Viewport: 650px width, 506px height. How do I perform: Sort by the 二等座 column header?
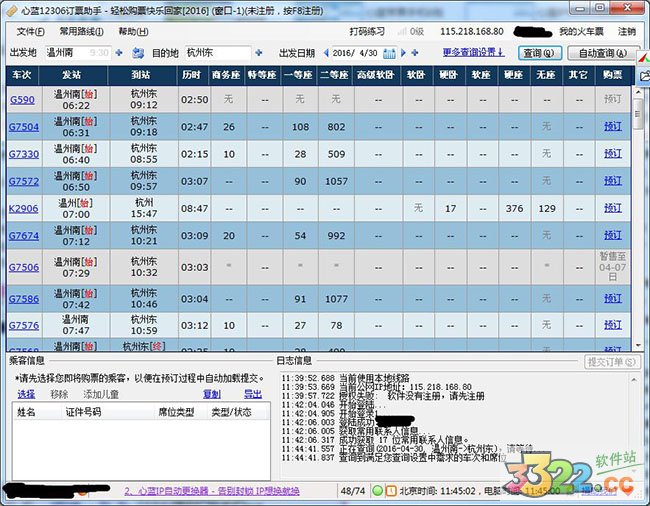pyautogui.click(x=335, y=75)
